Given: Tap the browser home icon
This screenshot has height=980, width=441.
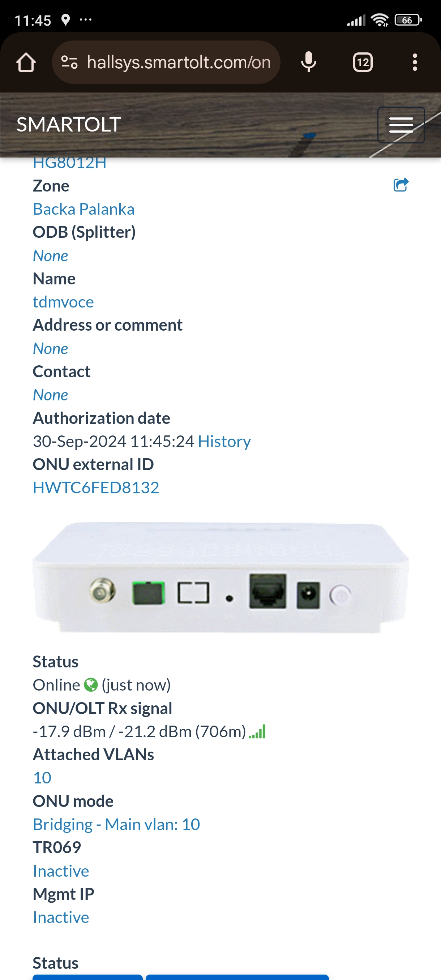Looking at the screenshot, I should point(26,62).
